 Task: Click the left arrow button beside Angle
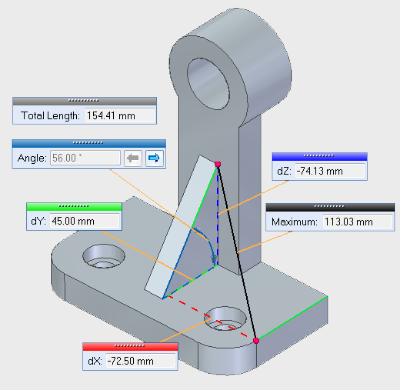[x=133, y=158]
